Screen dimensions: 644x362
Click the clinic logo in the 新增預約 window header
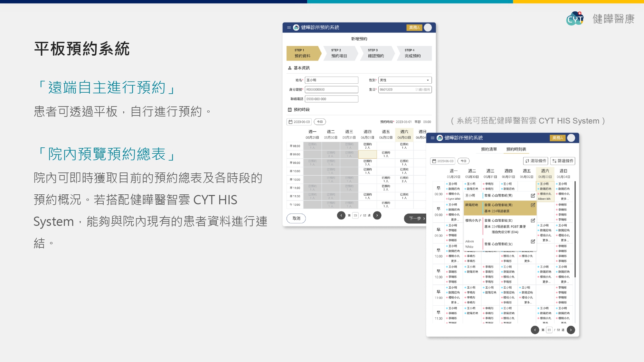[296, 28]
